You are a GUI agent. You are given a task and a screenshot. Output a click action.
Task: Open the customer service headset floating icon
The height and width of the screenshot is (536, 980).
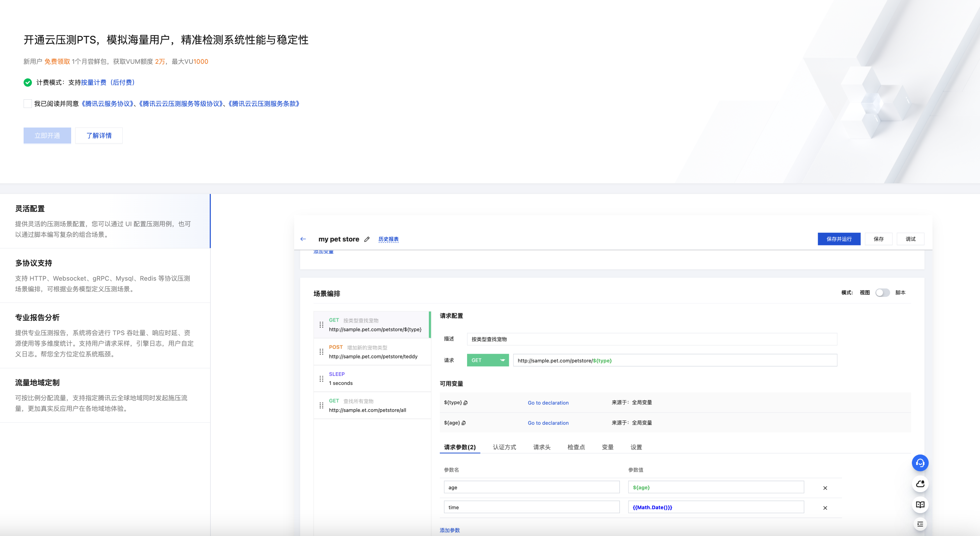(x=920, y=463)
